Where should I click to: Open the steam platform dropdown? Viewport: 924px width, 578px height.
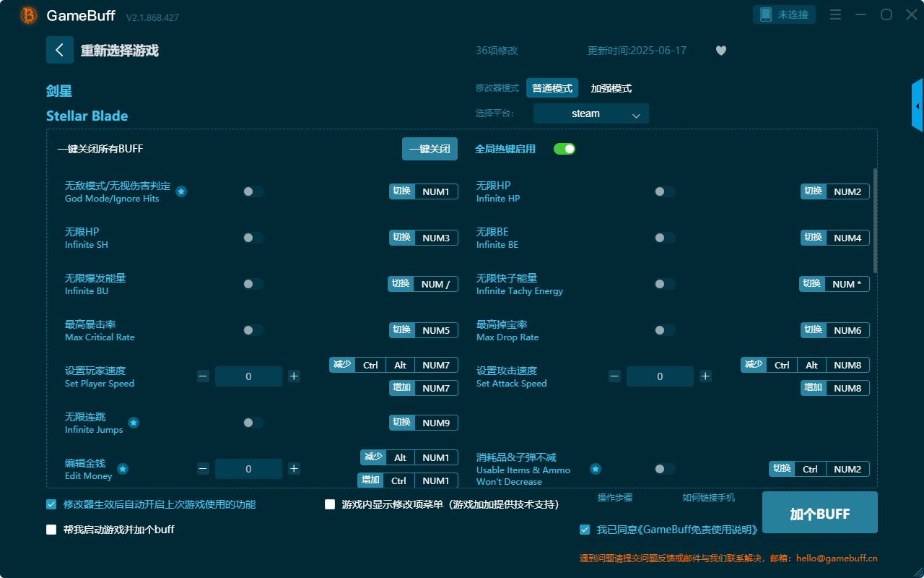[590, 113]
